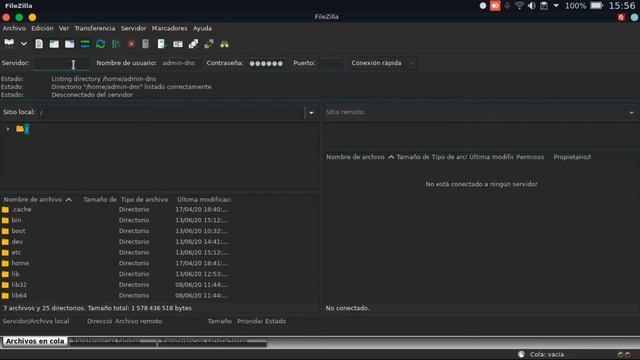Image resolution: width=640 pixels, height=360 pixels.
Task: Open the Site Manager dropdown arrow
Action: 24,44
